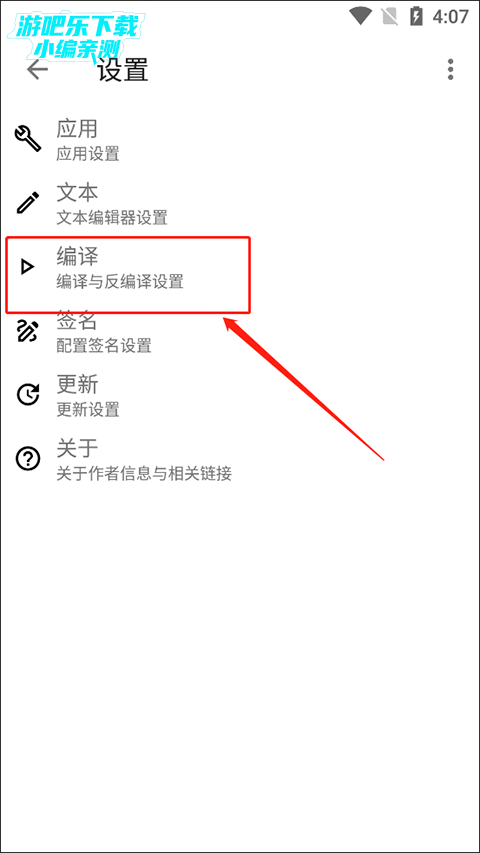Tap the back arrow icon
The height and width of the screenshot is (853, 480).
click(x=37, y=70)
